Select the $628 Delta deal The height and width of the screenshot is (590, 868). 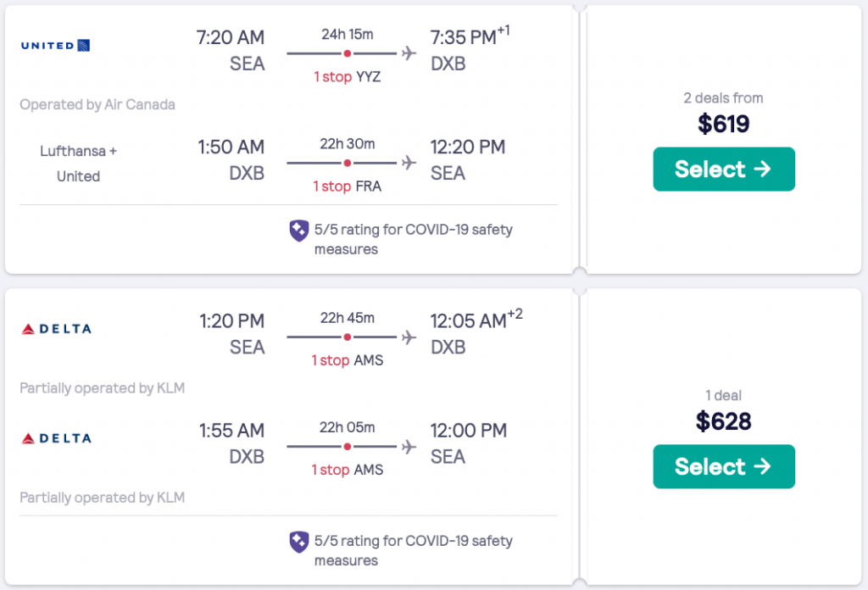[x=723, y=466]
